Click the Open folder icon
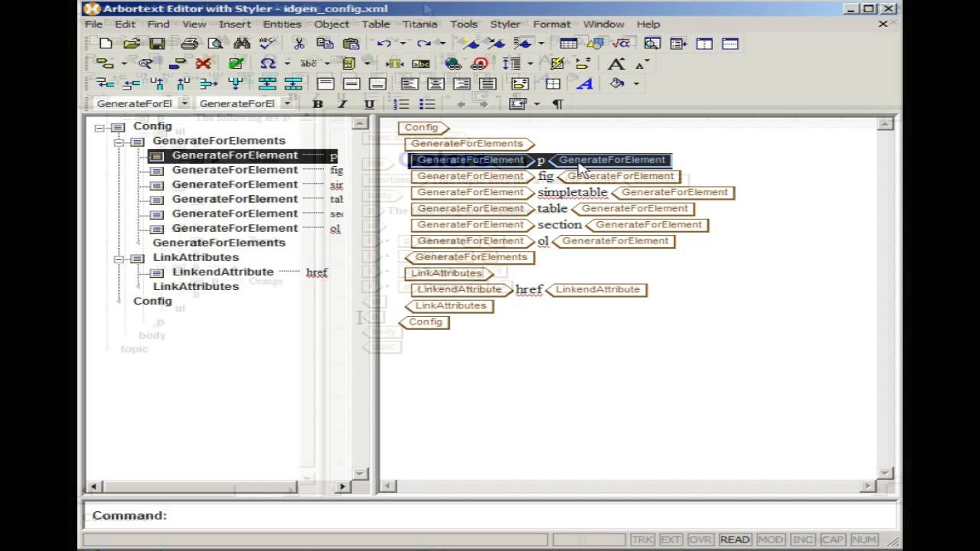The image size is (980, 551). [132, 44]
